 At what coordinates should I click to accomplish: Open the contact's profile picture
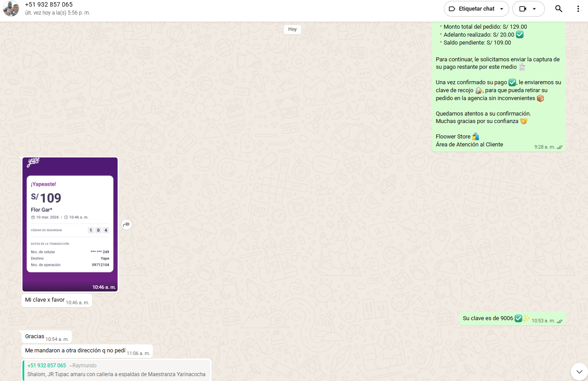[x=11, y=9]
